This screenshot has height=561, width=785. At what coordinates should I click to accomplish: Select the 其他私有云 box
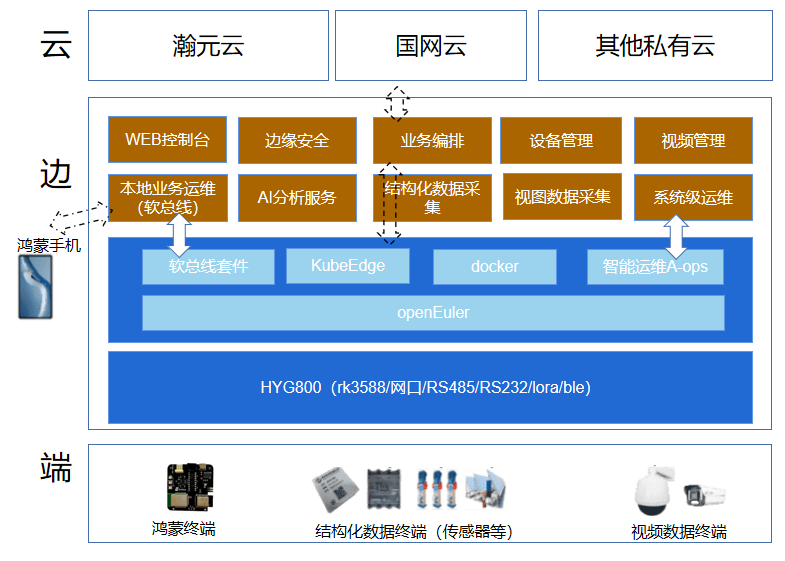[x=655, y=46]
